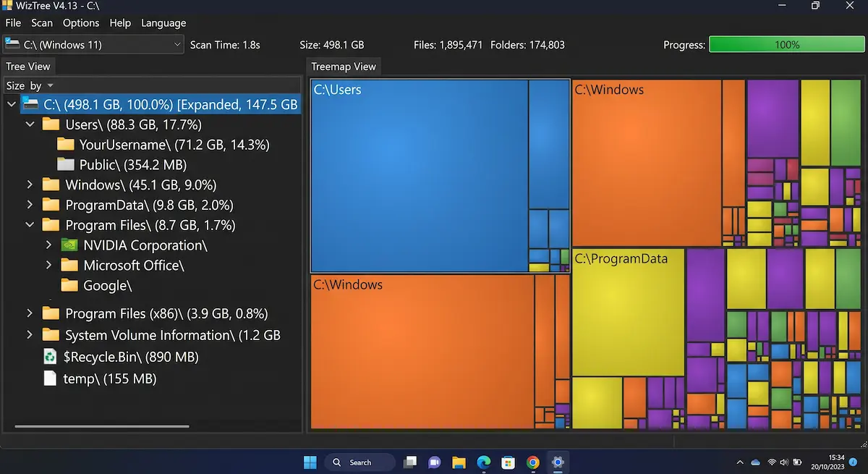
Task: Open the Options menu
Action: [81, 23]
